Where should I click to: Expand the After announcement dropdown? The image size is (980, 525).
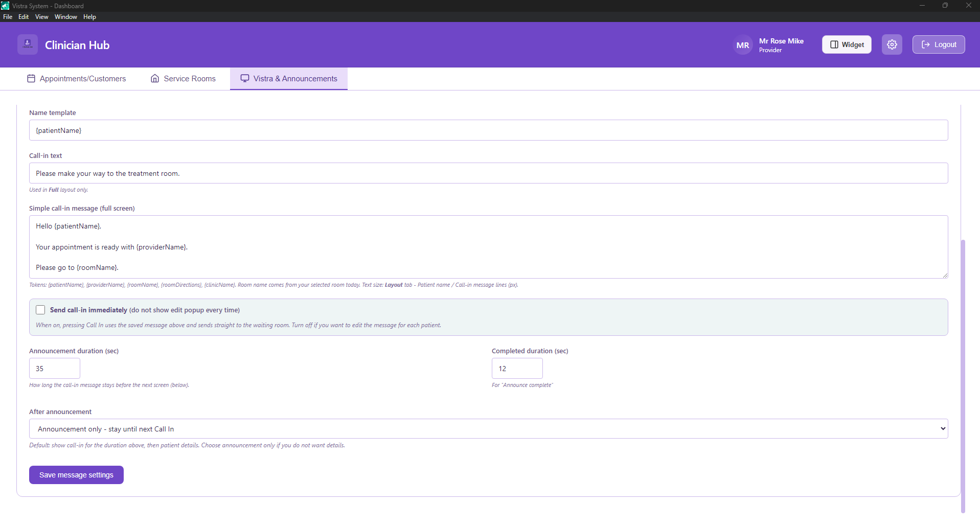pyautogui.click(x=489, y=429)
